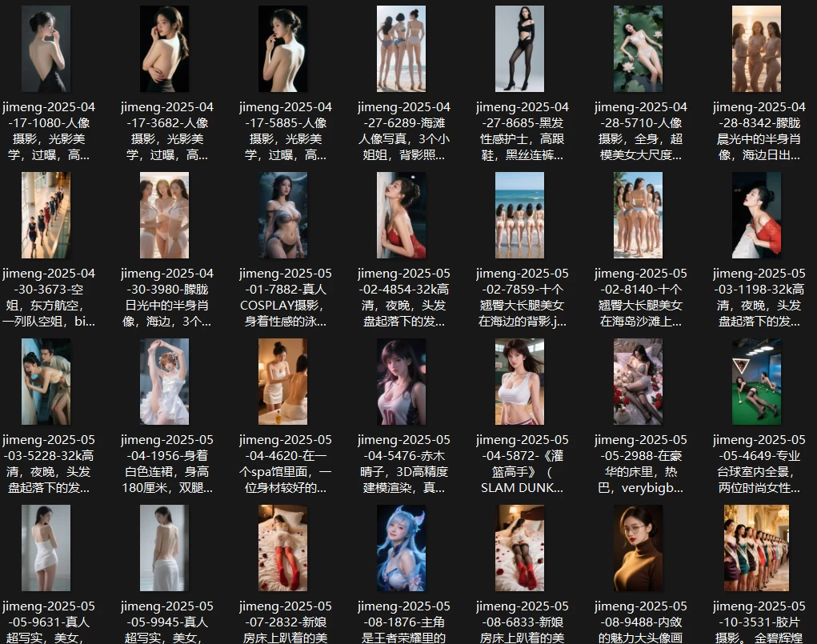Select the jimeng-2025-05-04-1956 white dress thumbnail
The image size is (817, 644).
coord(164,382)
